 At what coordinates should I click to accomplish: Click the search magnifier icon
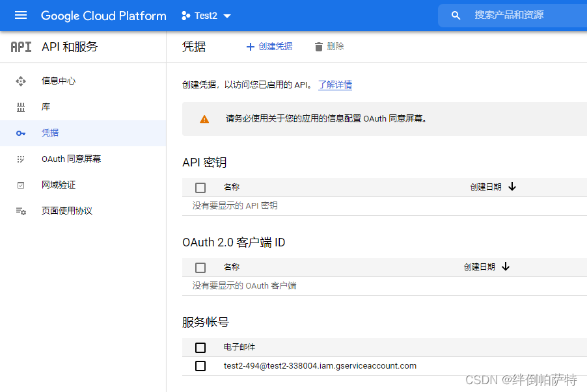coord(456,16)
